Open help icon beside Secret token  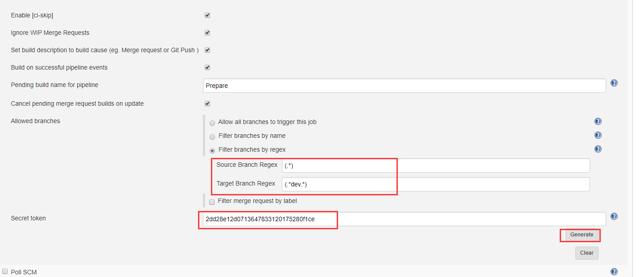614,216
